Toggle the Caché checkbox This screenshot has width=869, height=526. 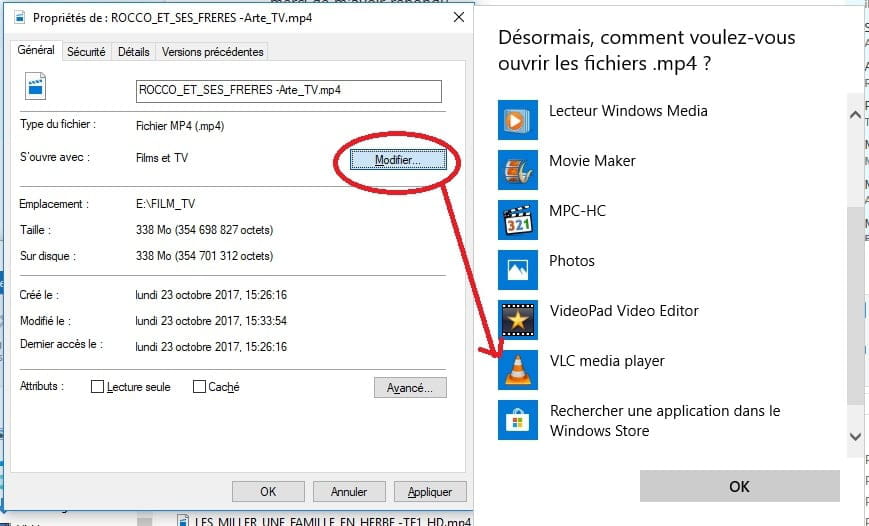[199, 386]
